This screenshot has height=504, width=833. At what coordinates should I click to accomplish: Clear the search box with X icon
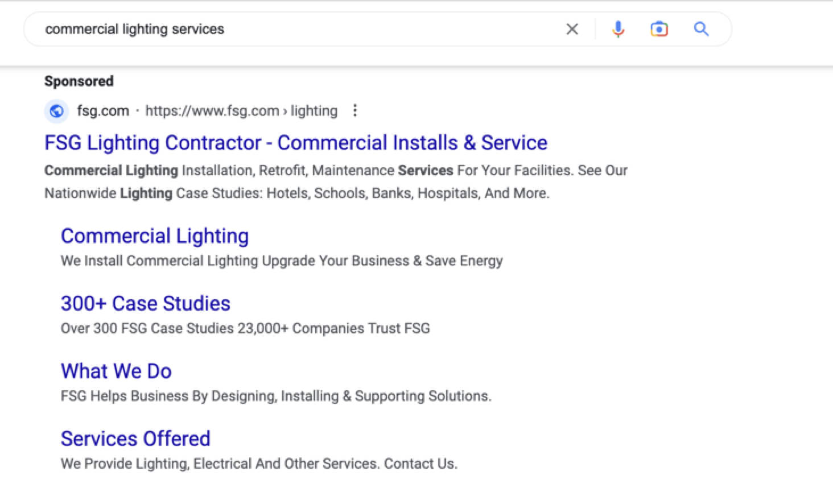(572, 29)
